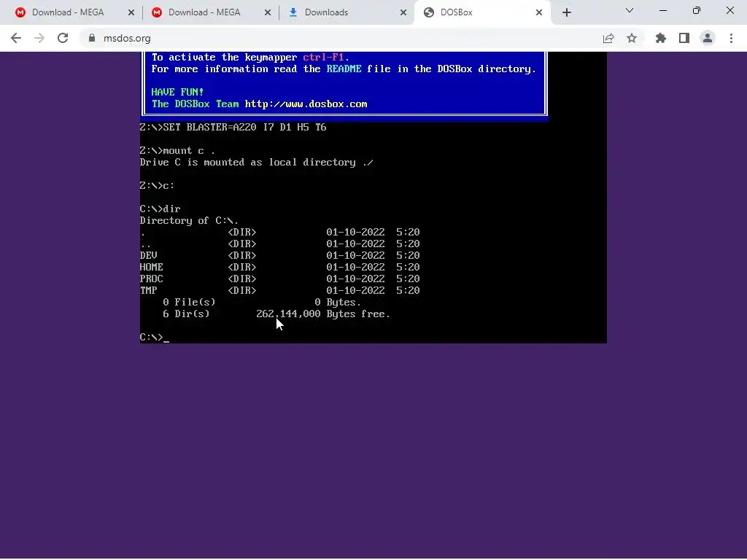This screenshot has width=747, height=560.
Task: Click the HAVE FUN! text
Action: click(x=178, y=93)
